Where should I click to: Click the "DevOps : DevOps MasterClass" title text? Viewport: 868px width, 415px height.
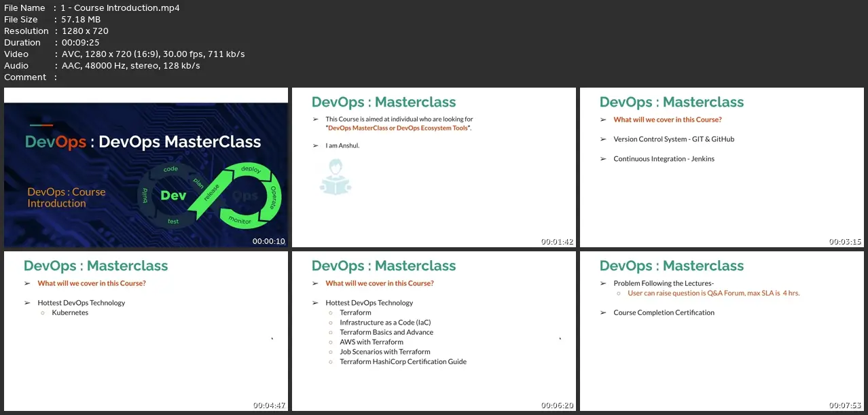[143, 141]
